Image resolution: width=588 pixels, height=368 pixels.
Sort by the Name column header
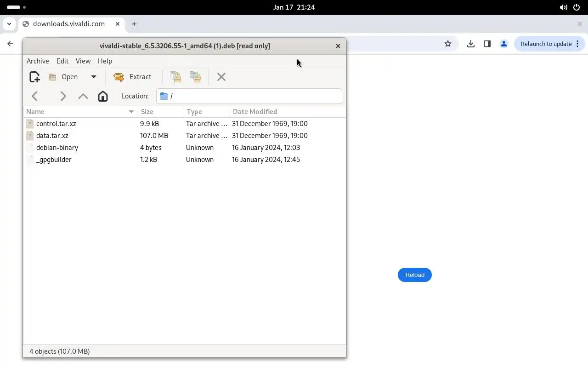pos(80,112)
